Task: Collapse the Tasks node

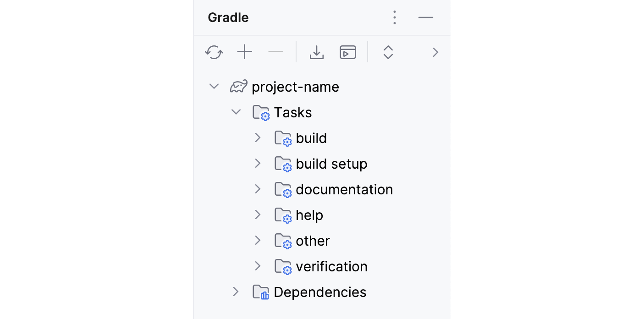Action: click(236, 111)
